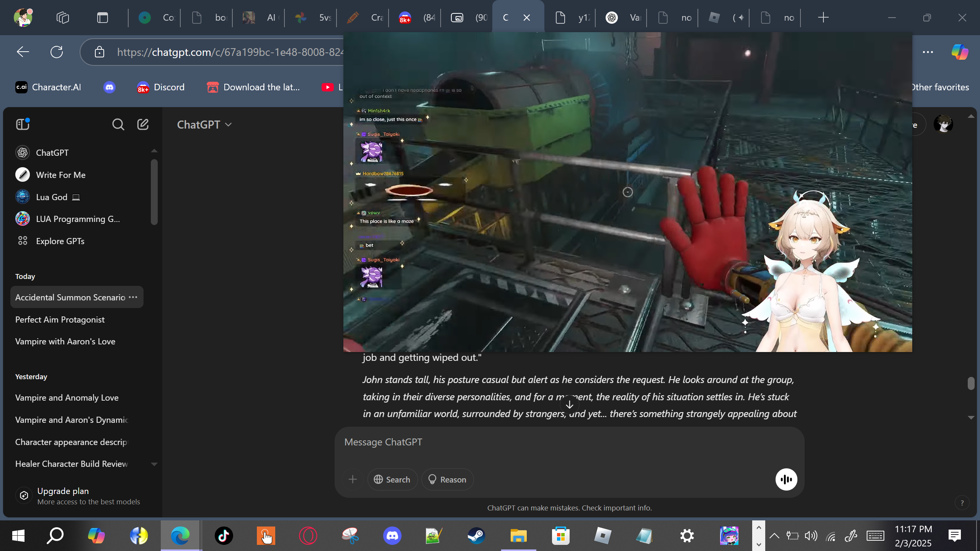Open the volume control in system tray
This screenshot has width=980, height=551.
click(811, 536)
